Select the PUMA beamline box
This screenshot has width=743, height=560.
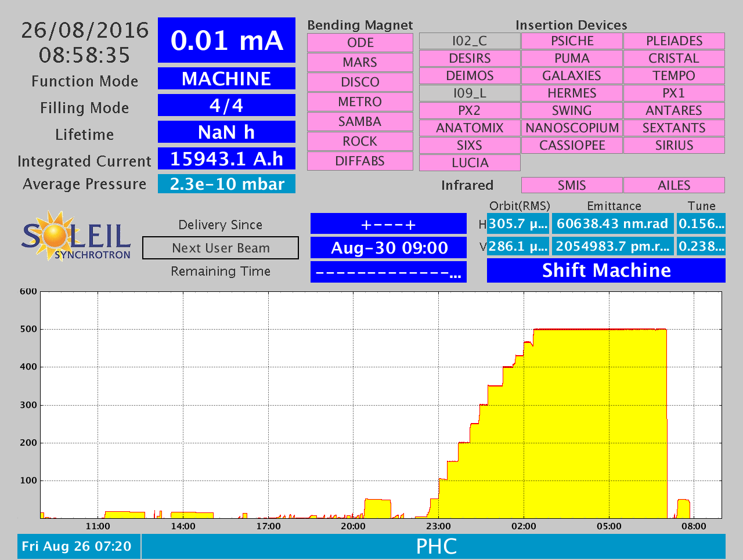coord(572,59)
